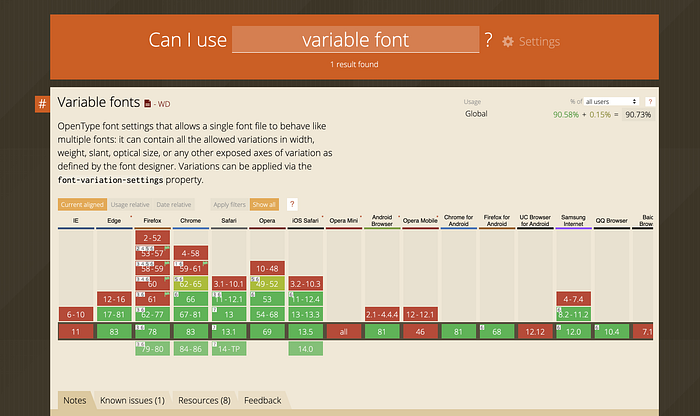Image resolution: width=700 pixels, height=416 pixels.
Task: Click the orange hash permalink icon
Action: point(42,104)
